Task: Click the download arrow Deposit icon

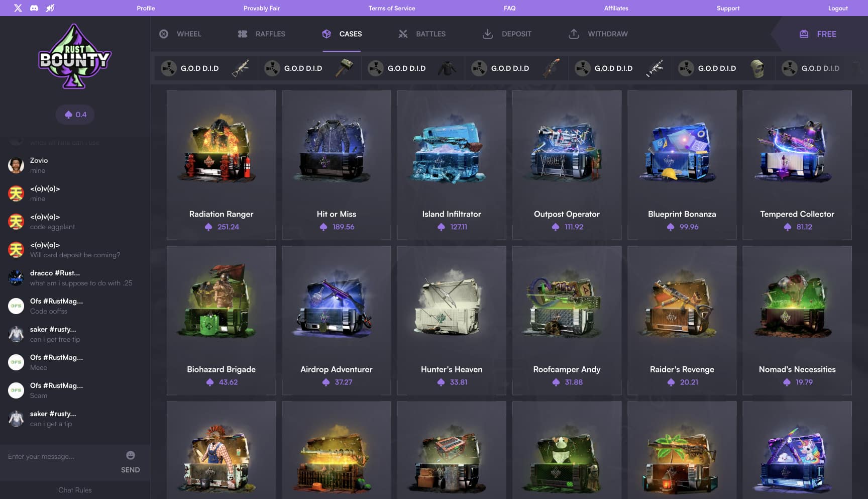Action: 487,34
